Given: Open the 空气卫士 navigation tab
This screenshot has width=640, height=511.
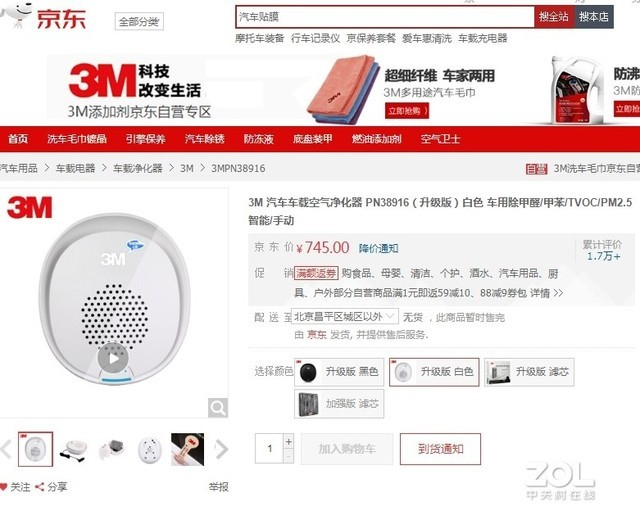Looking at the screenshot, I should point(440,139).
